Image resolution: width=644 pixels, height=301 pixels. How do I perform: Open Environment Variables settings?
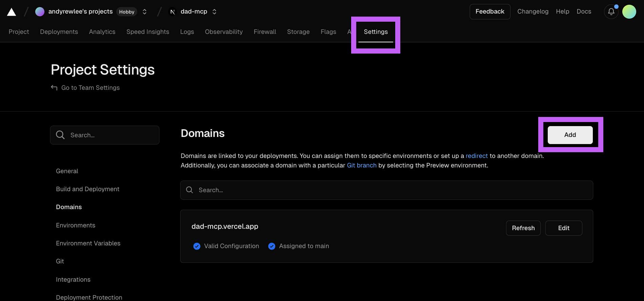click(88, 243)
